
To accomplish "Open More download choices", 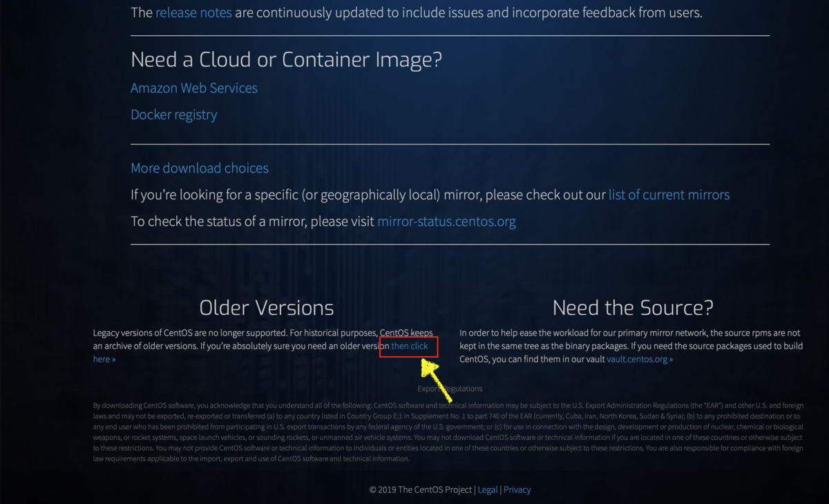I will click(200, 168).
